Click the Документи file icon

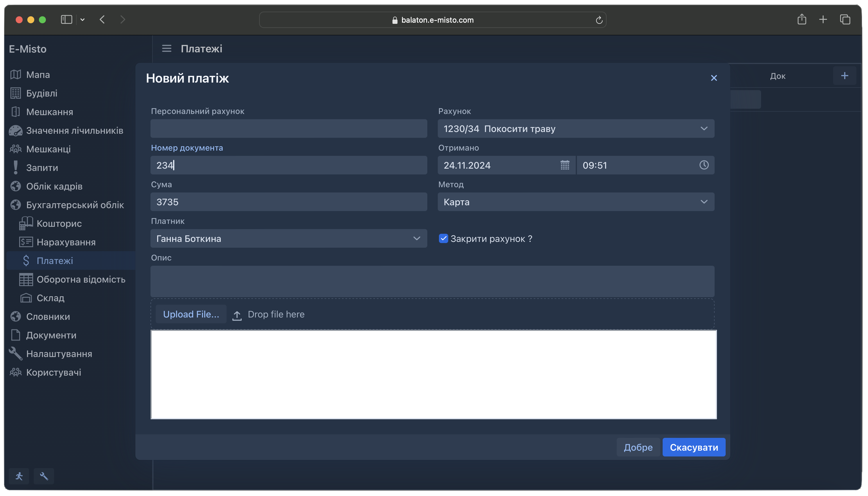click(16, 335)
